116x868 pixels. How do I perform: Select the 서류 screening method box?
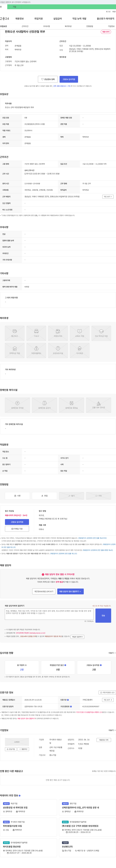click(18, 496)
